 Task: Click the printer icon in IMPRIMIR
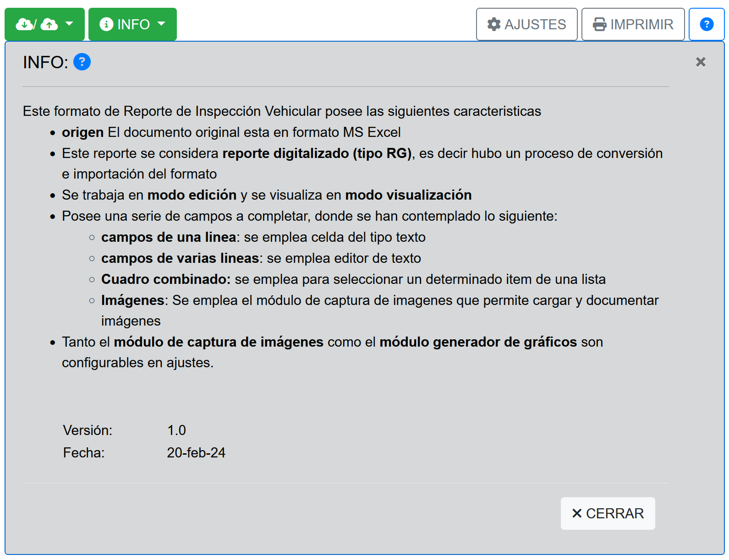(x=599, y=24)
